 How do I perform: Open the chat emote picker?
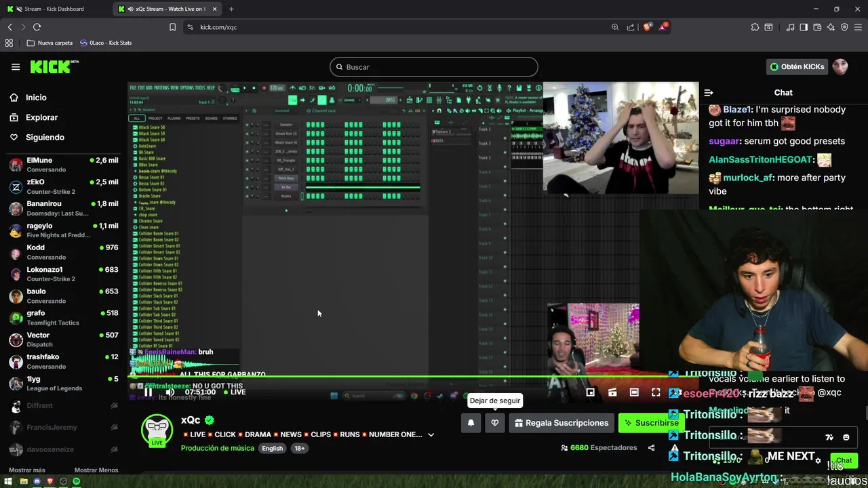point(846,437)
